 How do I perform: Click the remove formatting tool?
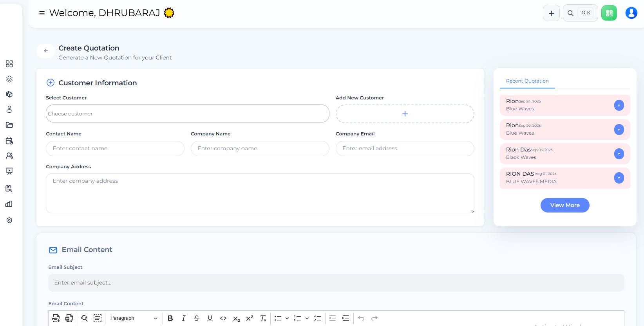263,318
